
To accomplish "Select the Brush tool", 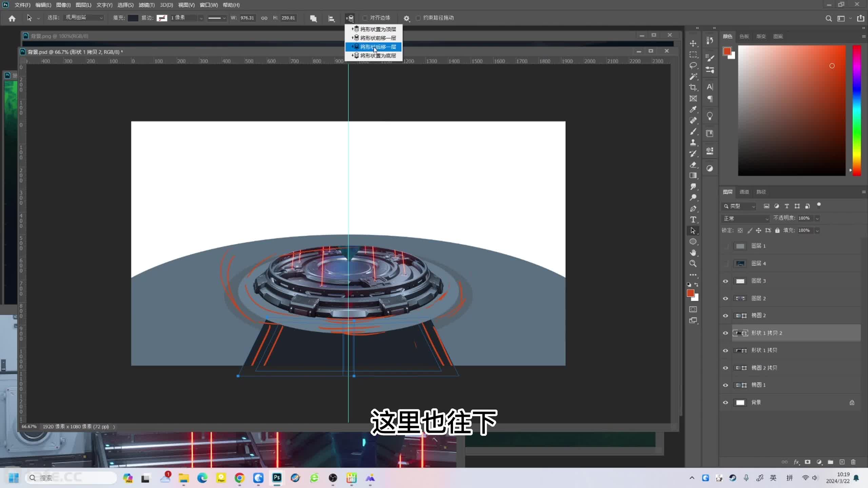I will [x=693, y=131].
